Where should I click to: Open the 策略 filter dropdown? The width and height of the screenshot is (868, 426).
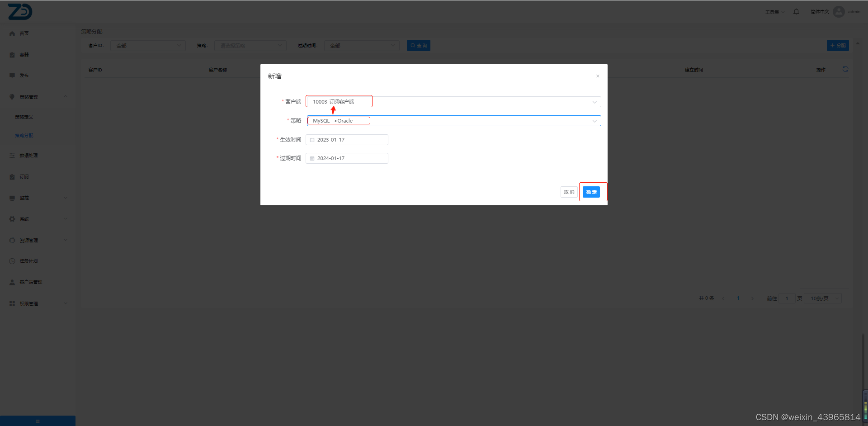250,46
